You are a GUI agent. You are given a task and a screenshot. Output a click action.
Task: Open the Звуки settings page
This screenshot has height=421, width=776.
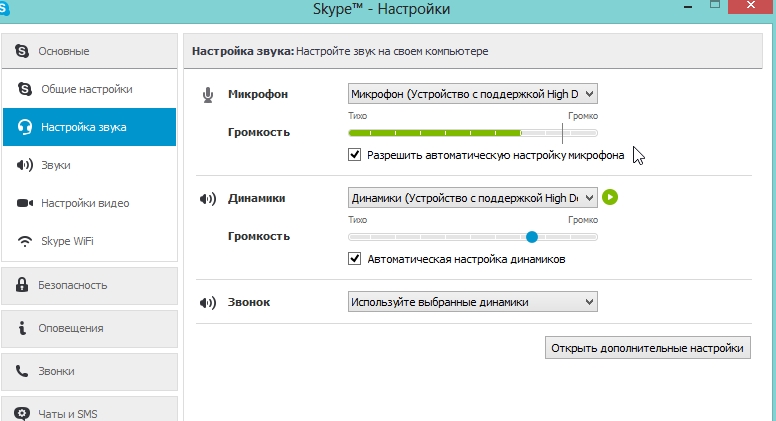tap(90, 165)
